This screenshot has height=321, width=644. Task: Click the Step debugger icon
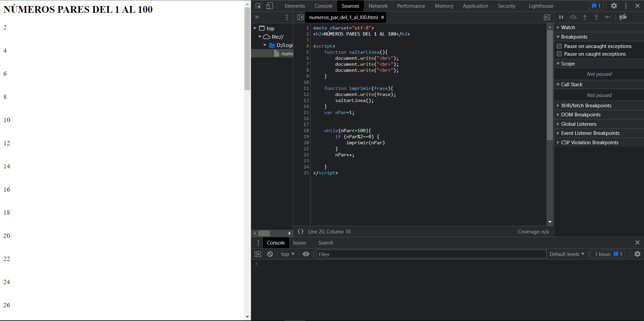point(608,17)
